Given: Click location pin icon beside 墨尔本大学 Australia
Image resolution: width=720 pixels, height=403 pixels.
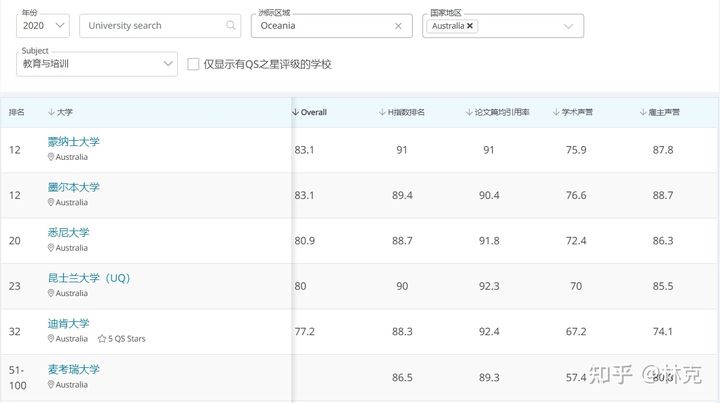Looking at the screenshot, I should 51,202.
